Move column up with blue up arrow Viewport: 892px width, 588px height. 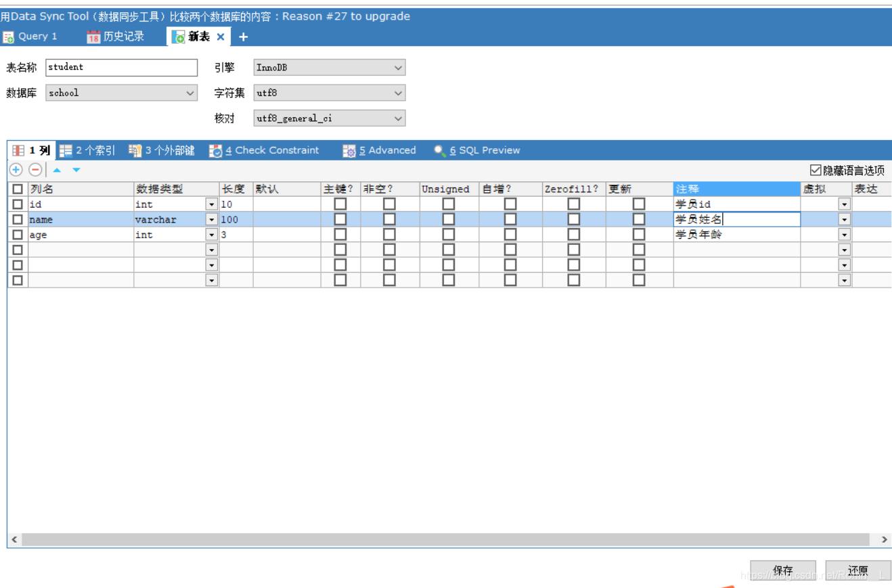pyautogui.click(x=57, y=170)
